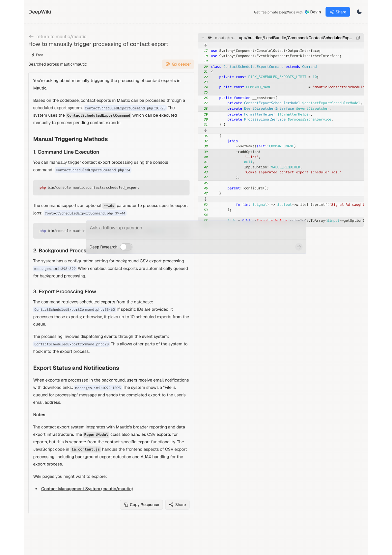Viewport: 392px width, 555px height.
Task: Toggle the Deep Research switch
Action: (126, 247)
